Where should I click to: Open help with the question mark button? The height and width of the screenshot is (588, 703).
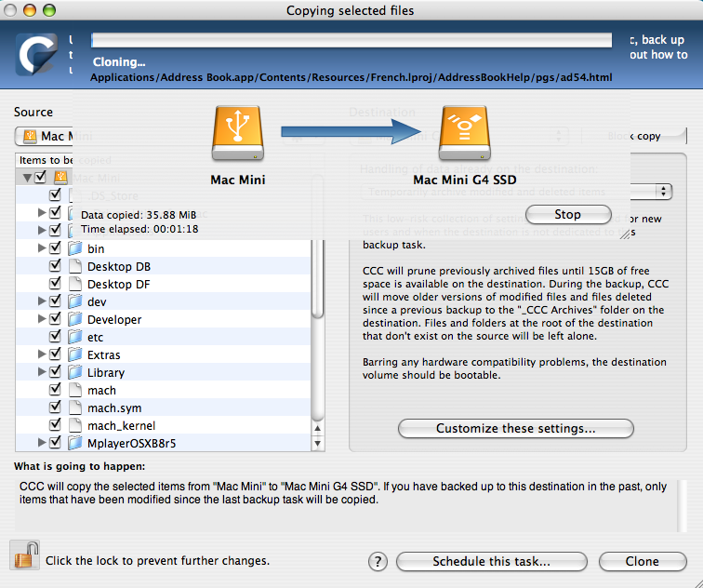(x=378, y=561)
